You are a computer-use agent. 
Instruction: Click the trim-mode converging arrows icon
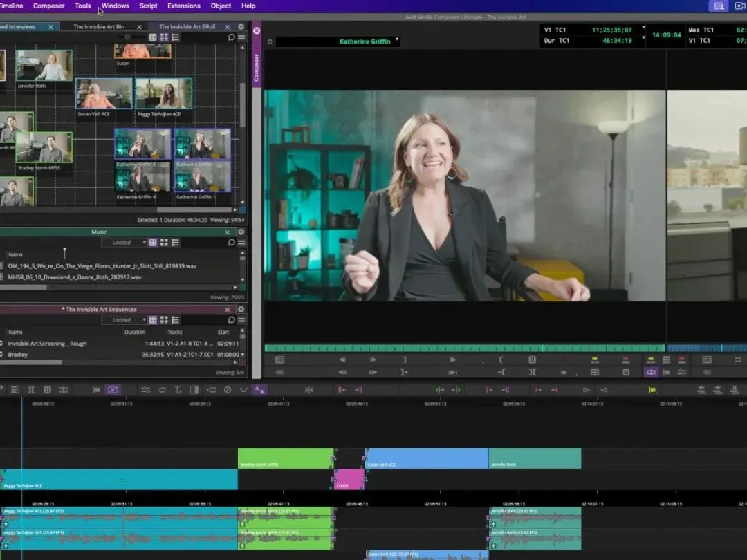(308, 390)
